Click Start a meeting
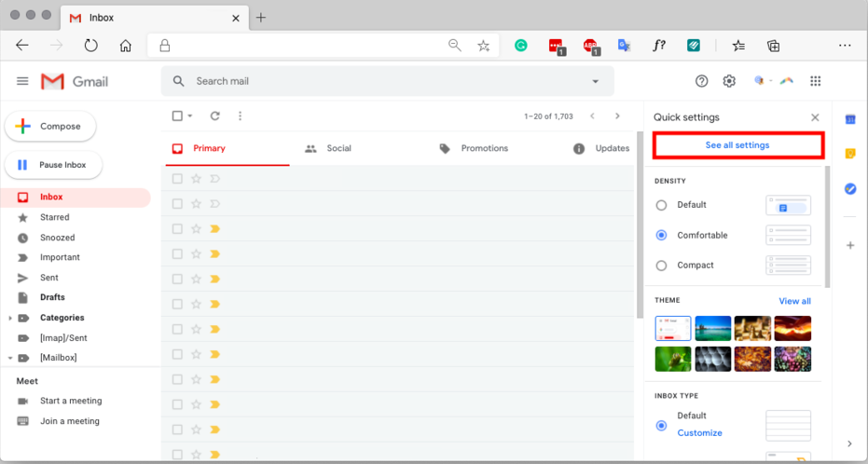The image size is (868, 464). 71,401
